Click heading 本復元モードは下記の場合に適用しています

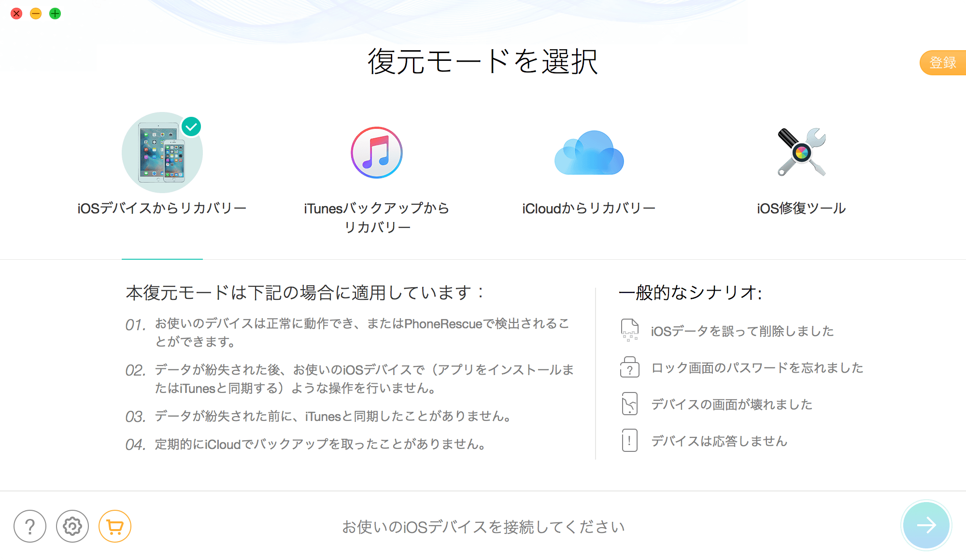(304, 293)
